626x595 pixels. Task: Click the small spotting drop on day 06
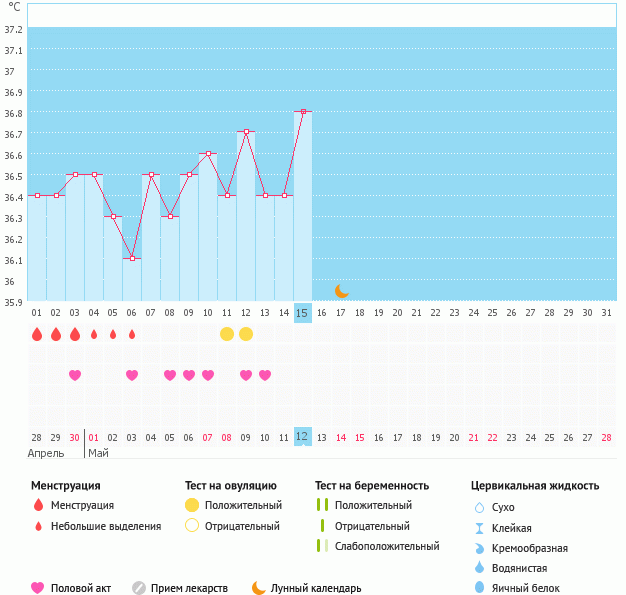point(132,334)
